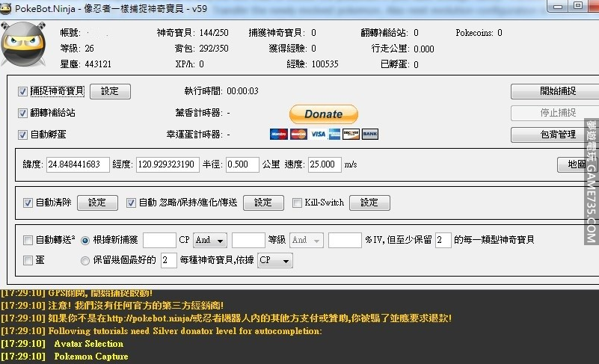The height and width of the screenshot is (364, 599).
Task: Click the American Express card icon
Action: [334, 134]
